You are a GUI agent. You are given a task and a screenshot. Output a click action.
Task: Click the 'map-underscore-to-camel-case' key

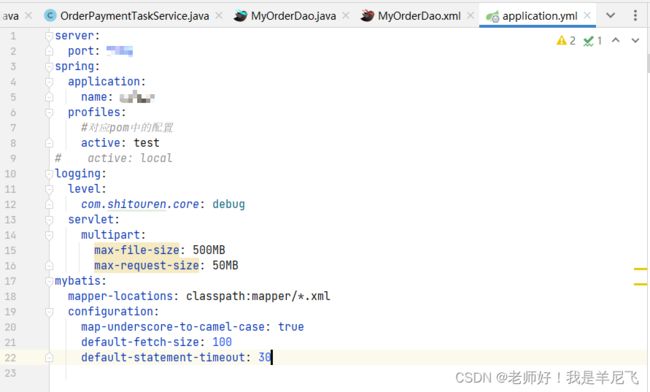pyautogui.click(x=173, y=327)
